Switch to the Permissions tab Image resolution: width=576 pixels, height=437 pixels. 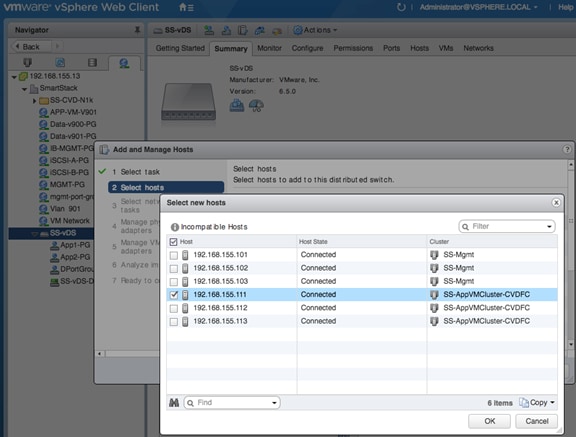pyautogui.click(x=353, y=48)
